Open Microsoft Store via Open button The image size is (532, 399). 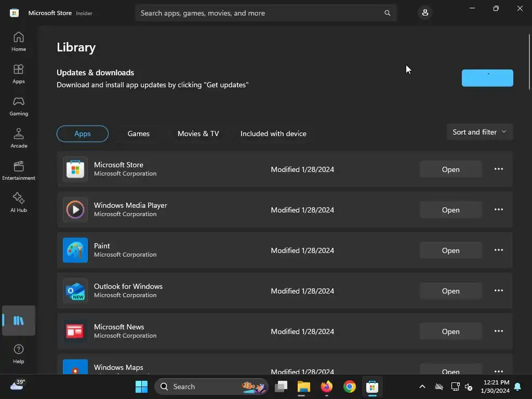(x=450, y=169)
